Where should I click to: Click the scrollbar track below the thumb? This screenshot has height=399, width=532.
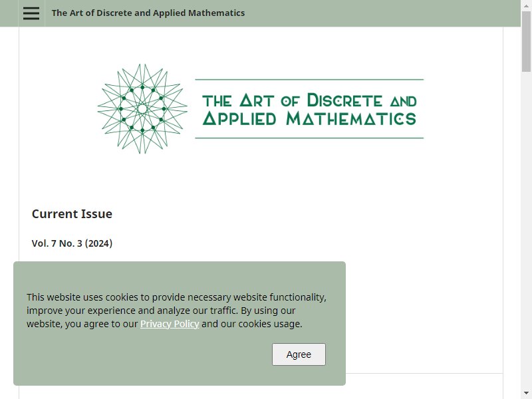click(526, 231)
